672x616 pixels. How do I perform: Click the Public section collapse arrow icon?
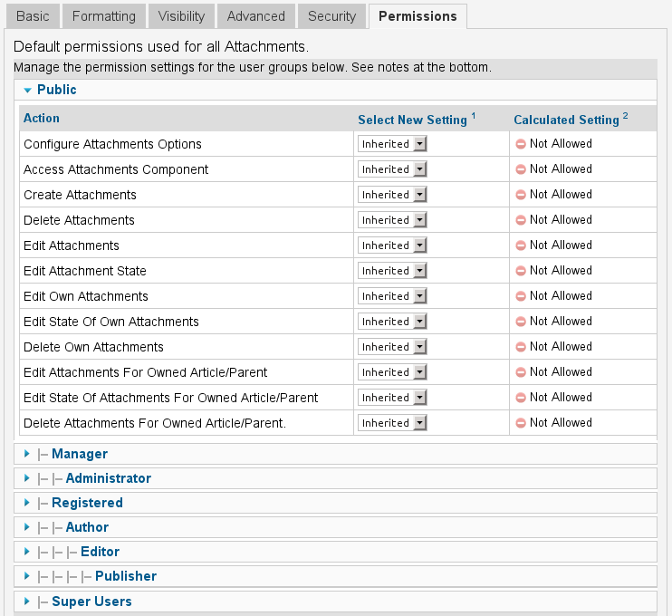tap(27, 91)
